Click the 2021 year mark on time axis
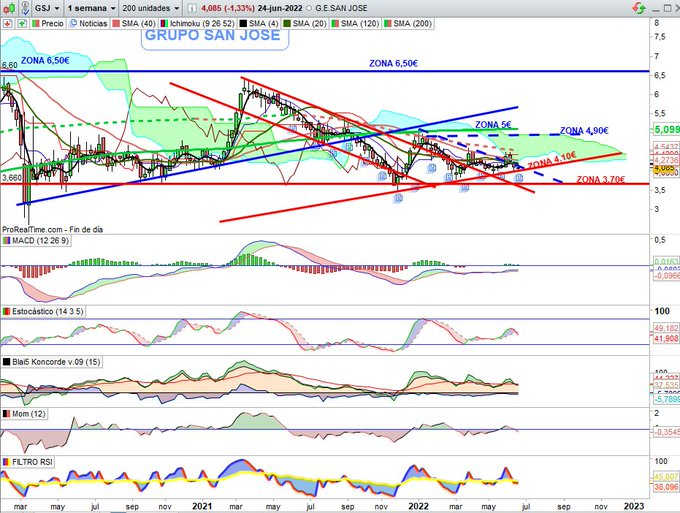This screenshot has height=513, width=680. [x=202, y=506]
